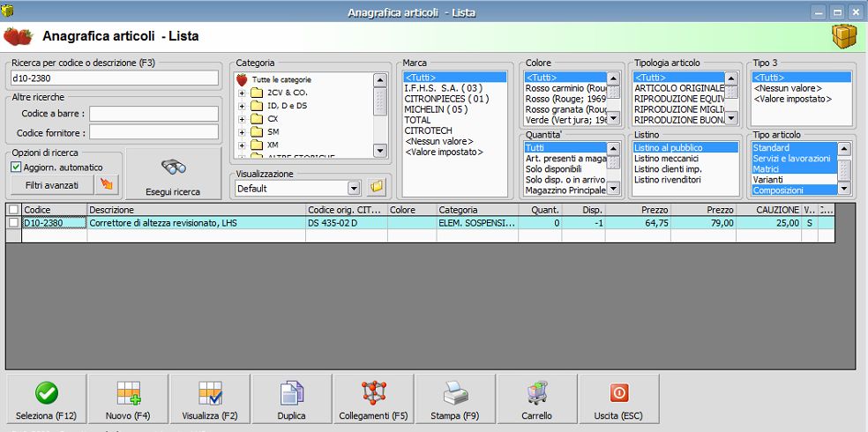Image resolution: width=868 pixels, height=432 pixels.
Task: Click the CX folder icon
Action: tap(257, 119)
